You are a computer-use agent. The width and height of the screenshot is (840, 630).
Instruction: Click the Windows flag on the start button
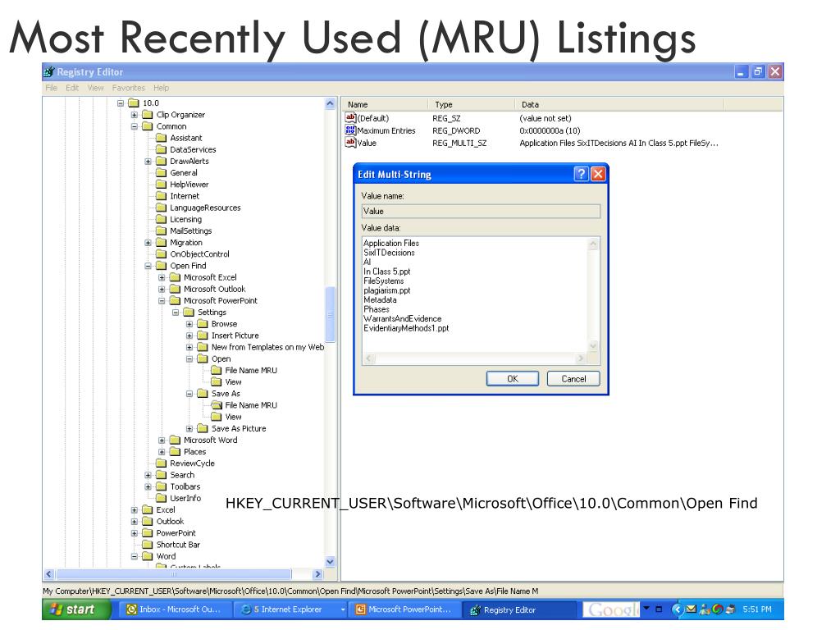pyautogui.click(x=56, y=609)
